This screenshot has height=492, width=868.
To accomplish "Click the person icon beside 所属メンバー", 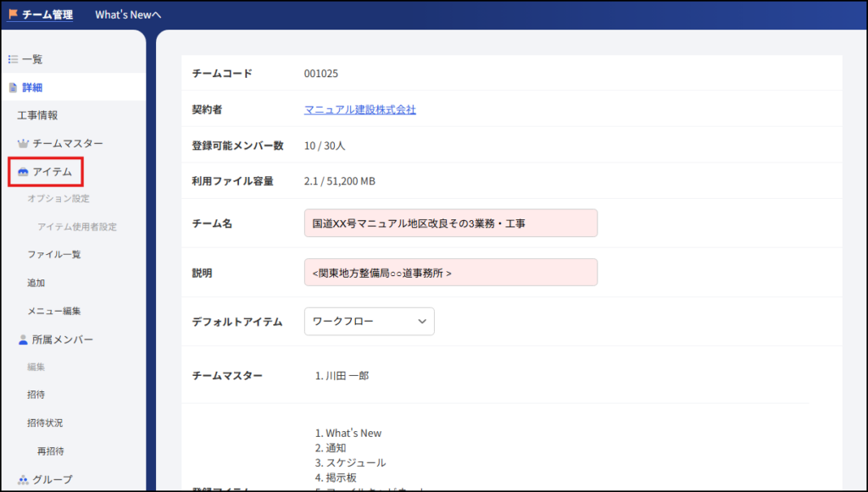I will click(x=23, y=340).
